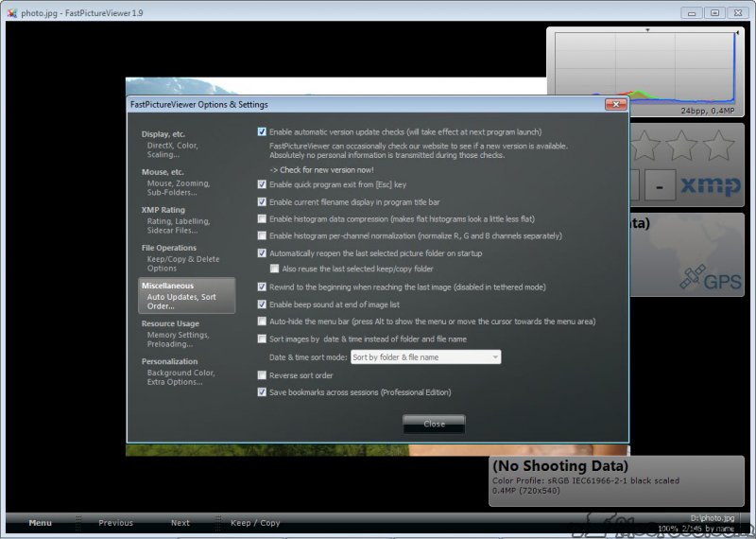Viewport: 756px width, 539px height.
Task: Click the first visible rating star
Action: pos(645,146)
